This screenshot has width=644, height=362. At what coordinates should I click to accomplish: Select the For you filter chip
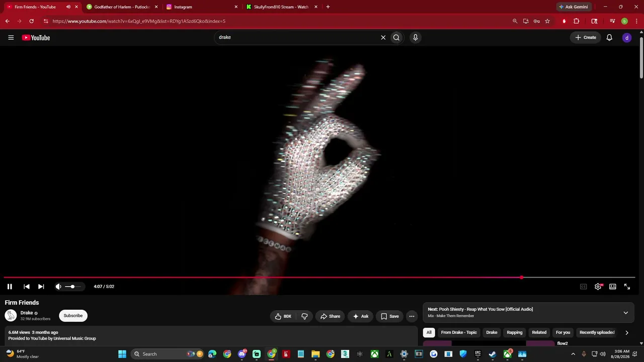click(563, 332)
